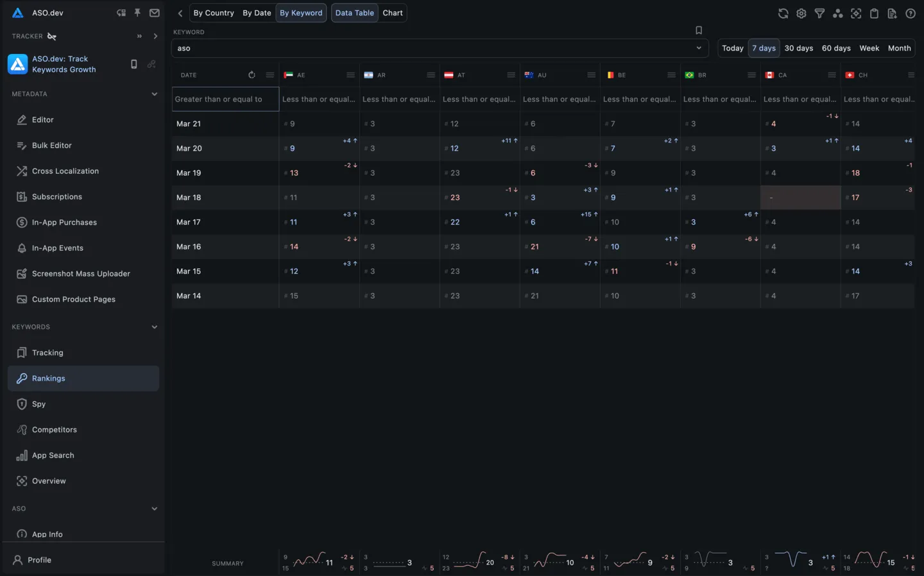Bookmark the keyword using the bookmark icon

pos(699,30)
